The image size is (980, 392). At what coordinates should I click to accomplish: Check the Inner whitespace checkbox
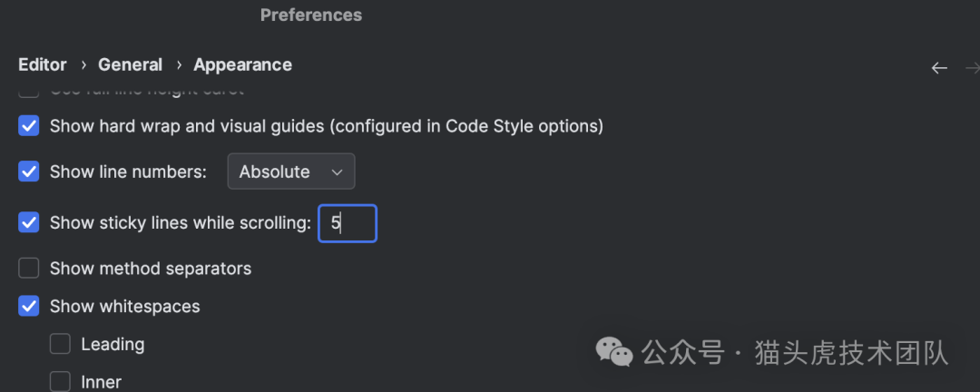(60, 381)
